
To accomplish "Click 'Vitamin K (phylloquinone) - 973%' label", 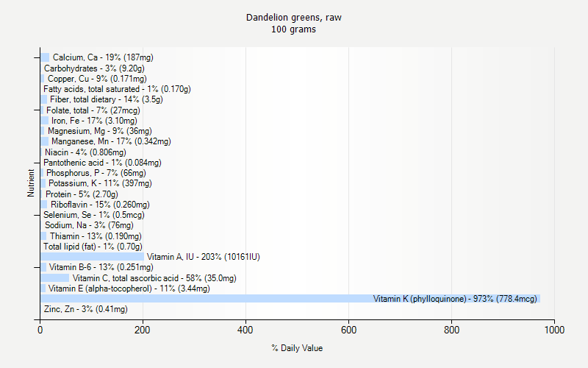I will point(455,299).
